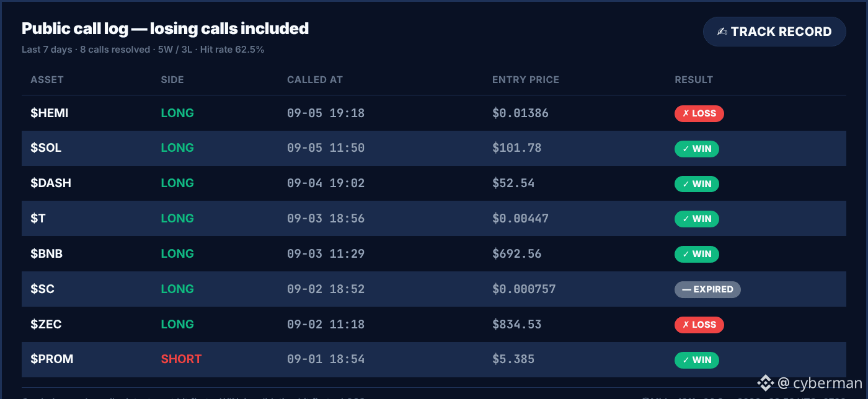Click the WIN badge for $BNB
The image size is (868, 399).
click(x=697, y=254)
